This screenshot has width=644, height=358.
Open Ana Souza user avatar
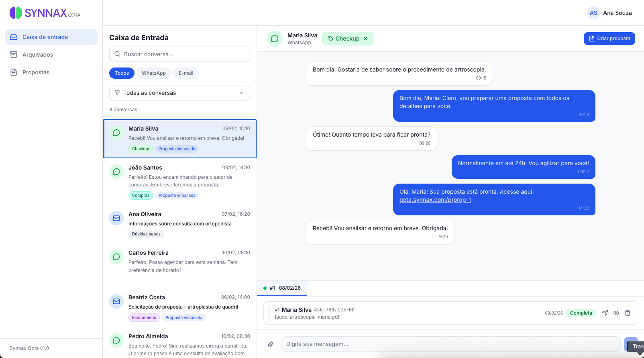593,13
